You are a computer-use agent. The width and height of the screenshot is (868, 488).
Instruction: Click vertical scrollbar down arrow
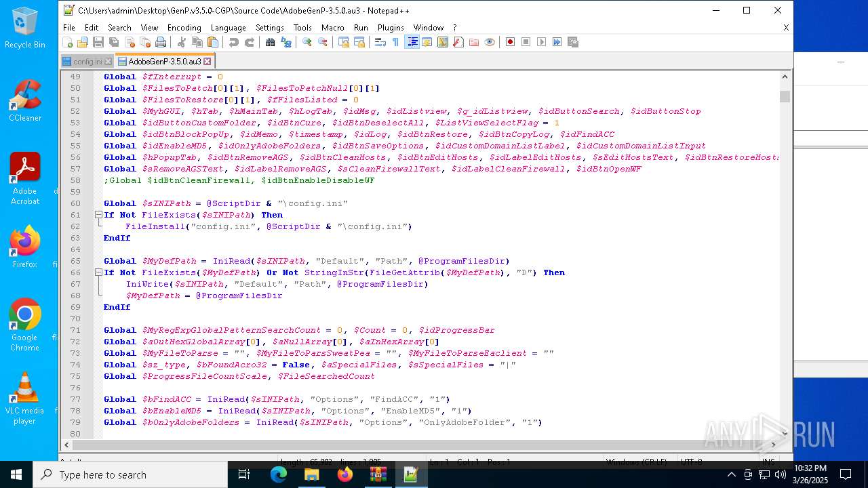coord(785,434)
